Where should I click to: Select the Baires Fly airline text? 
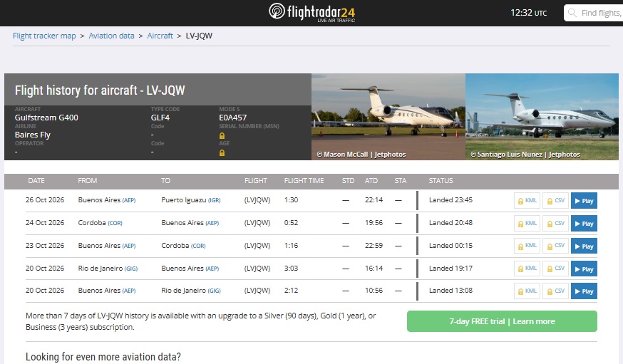click(33, 135)
